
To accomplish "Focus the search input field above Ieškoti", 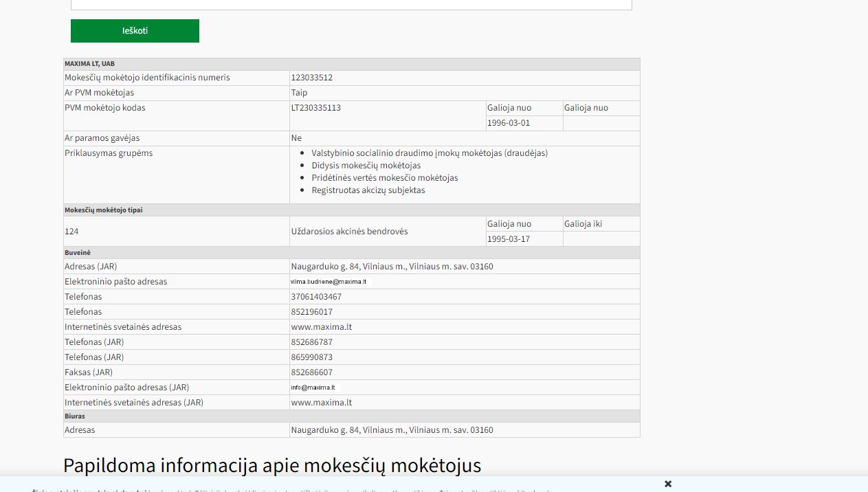I will pos(350,4).
